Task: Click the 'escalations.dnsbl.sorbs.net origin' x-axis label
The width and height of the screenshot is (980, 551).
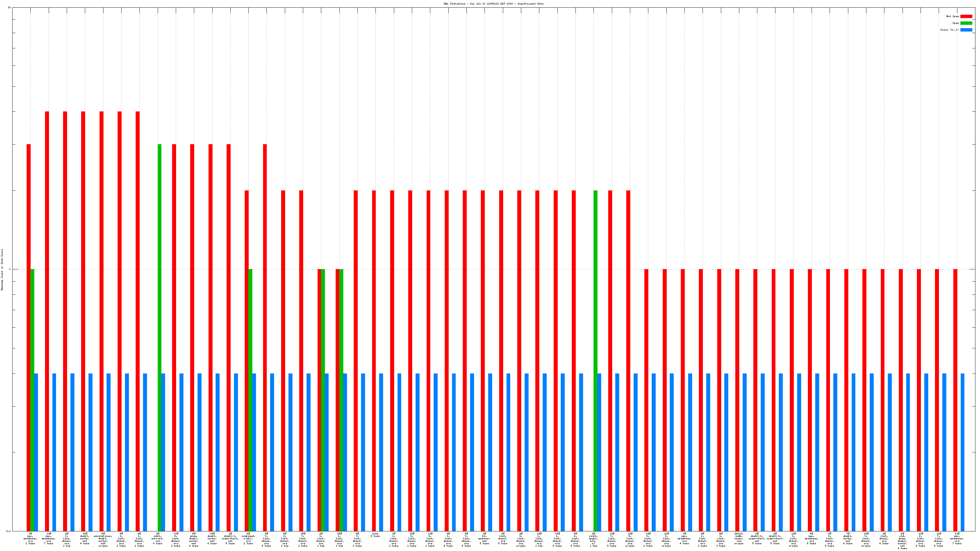Action: (103, 541)
